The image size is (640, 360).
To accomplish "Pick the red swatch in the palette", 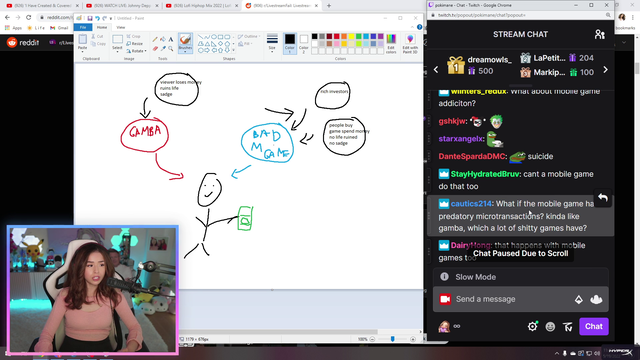I will tap(336, 37).
